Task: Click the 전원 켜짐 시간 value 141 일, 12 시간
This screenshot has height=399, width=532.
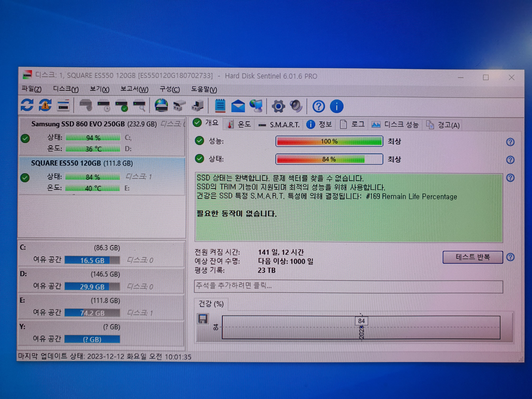Action: coord(281,252)
